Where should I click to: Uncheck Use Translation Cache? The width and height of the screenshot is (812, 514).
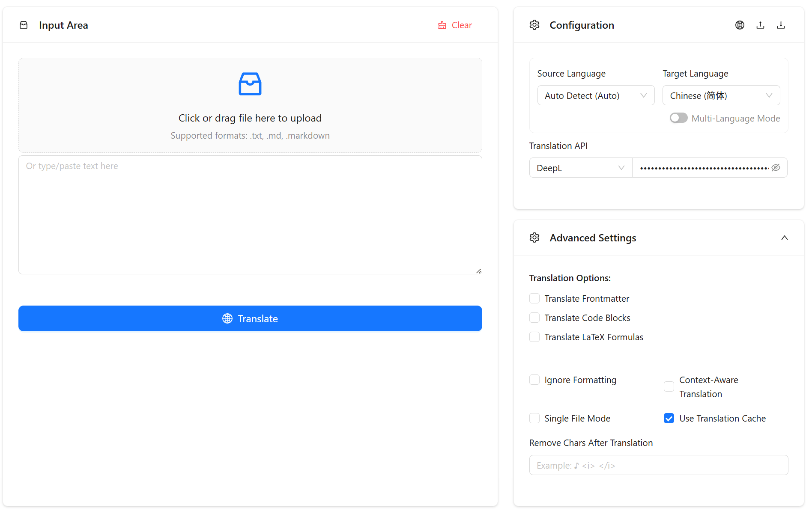(669, 419)
